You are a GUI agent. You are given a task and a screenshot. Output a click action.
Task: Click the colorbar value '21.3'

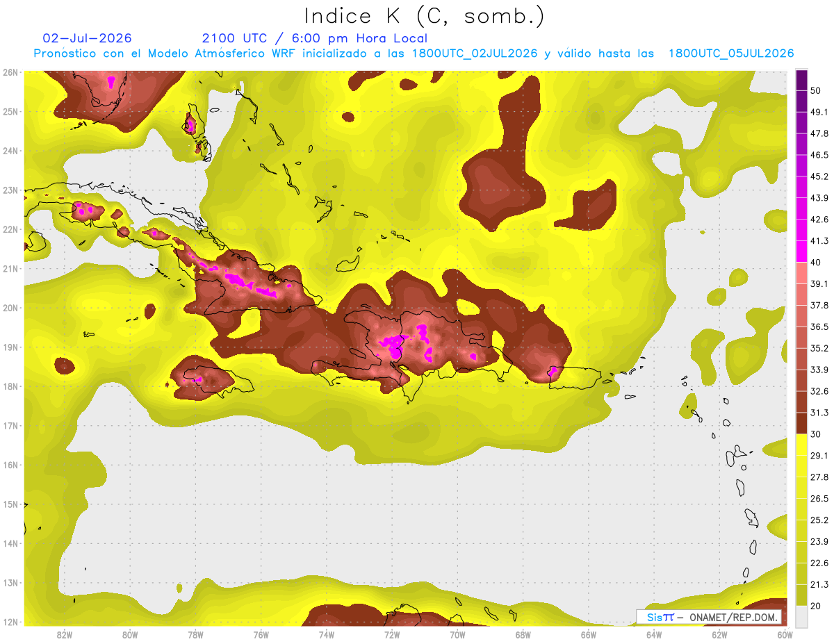pos(819,584)
